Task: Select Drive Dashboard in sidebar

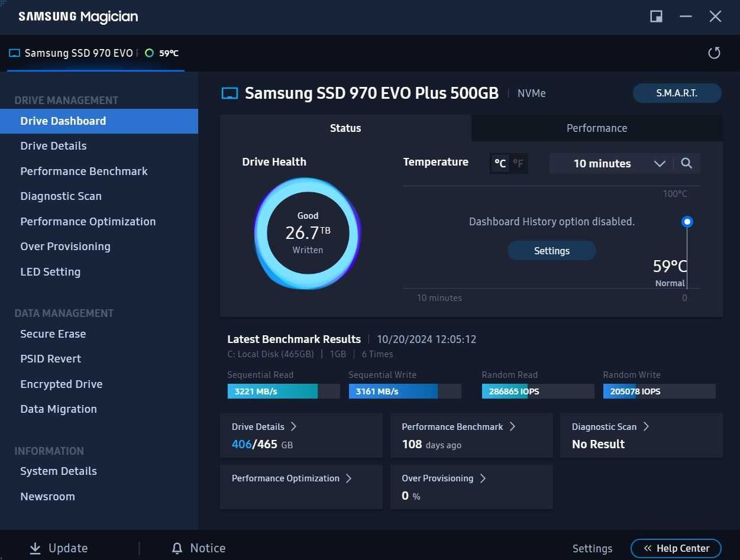Action: pos(99,121)
